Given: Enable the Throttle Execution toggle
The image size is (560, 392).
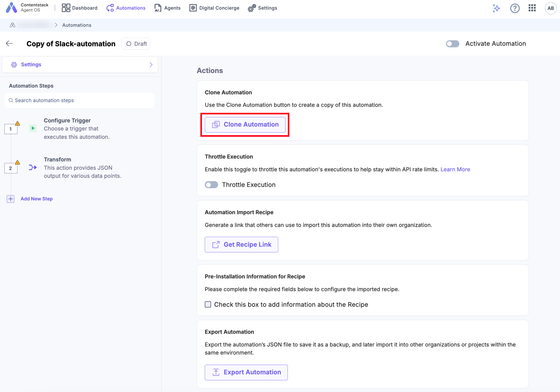Looking at the screenshot, I should tap(211, 185).
